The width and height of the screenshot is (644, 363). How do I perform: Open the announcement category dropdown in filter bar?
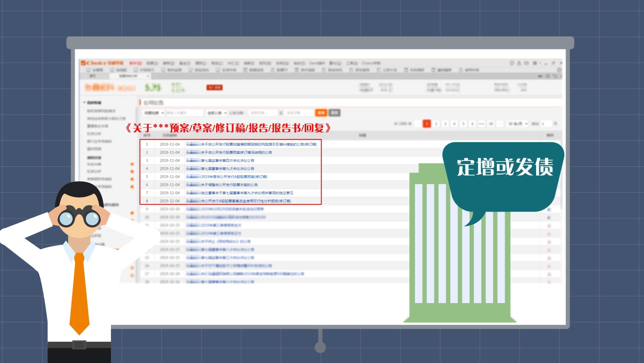(216, 113)
